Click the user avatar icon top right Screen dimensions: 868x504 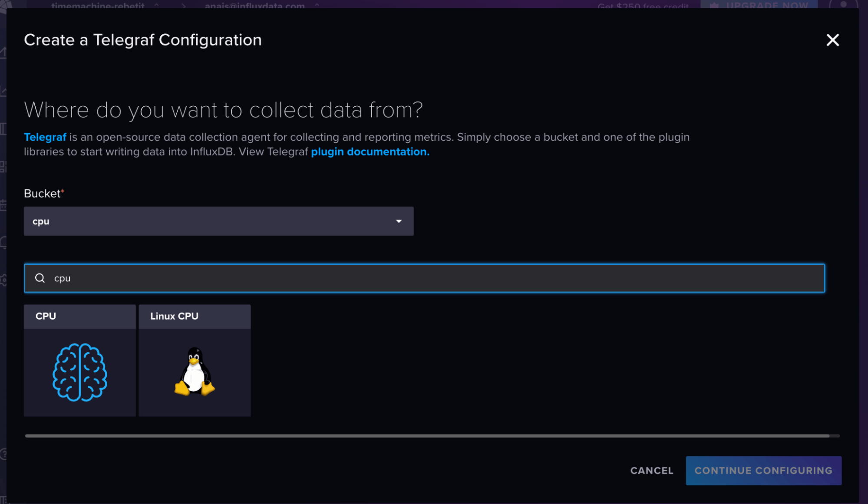pyautogui.click(x=843, y=4)
